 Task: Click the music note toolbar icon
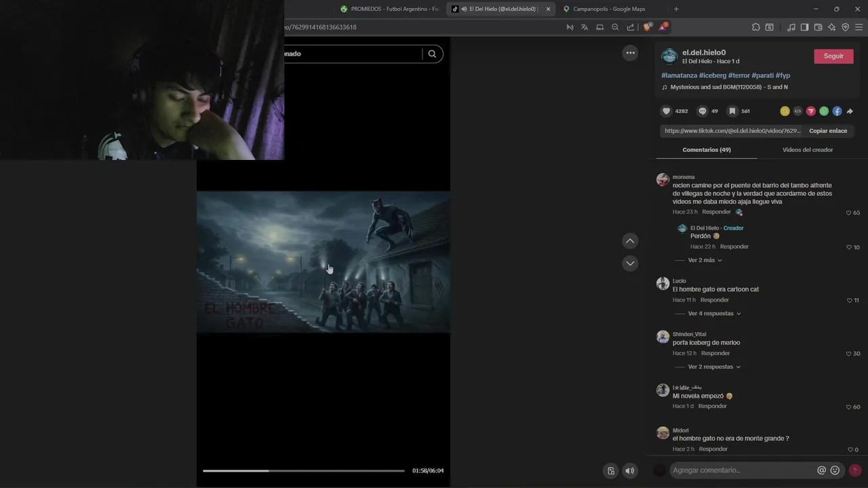[x=791, y=27]
